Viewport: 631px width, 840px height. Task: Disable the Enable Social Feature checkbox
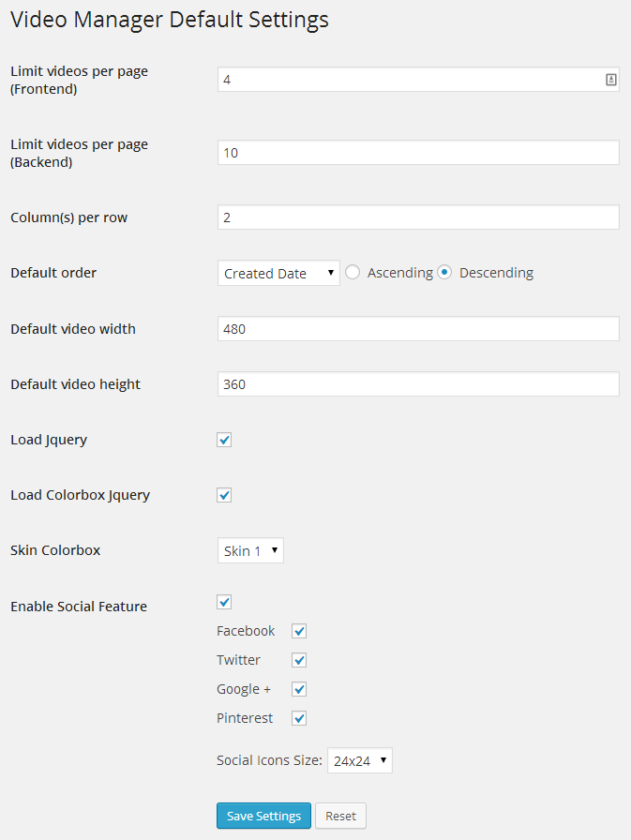tap(224, 602)
